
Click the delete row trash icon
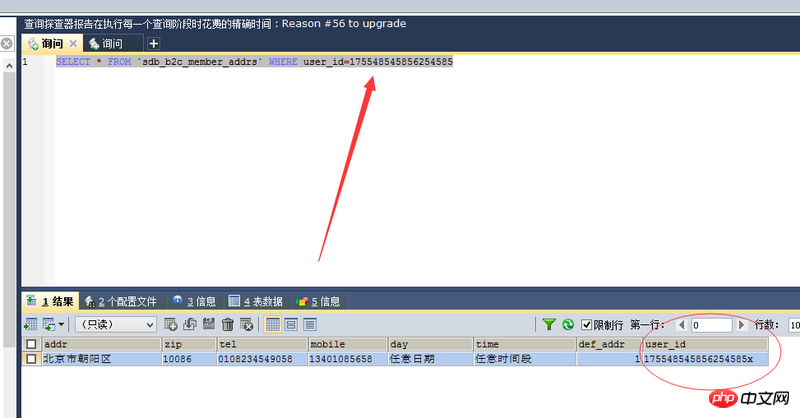coord(228,325)
